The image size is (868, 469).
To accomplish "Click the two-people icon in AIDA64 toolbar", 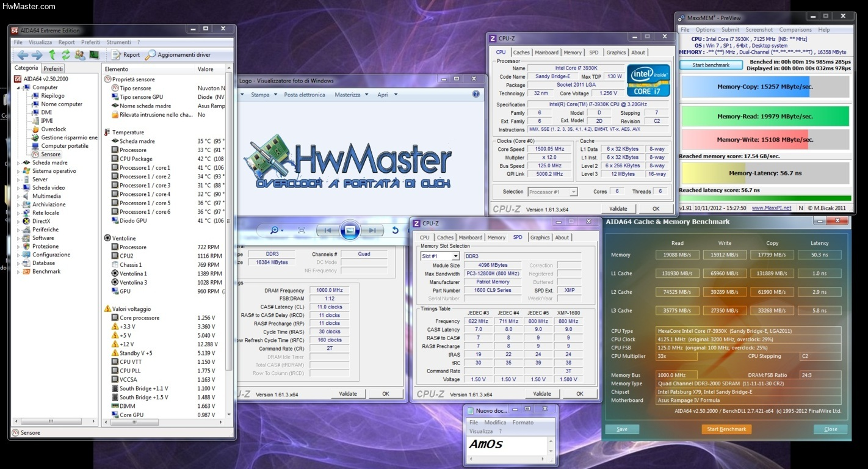I will (80, 55).
